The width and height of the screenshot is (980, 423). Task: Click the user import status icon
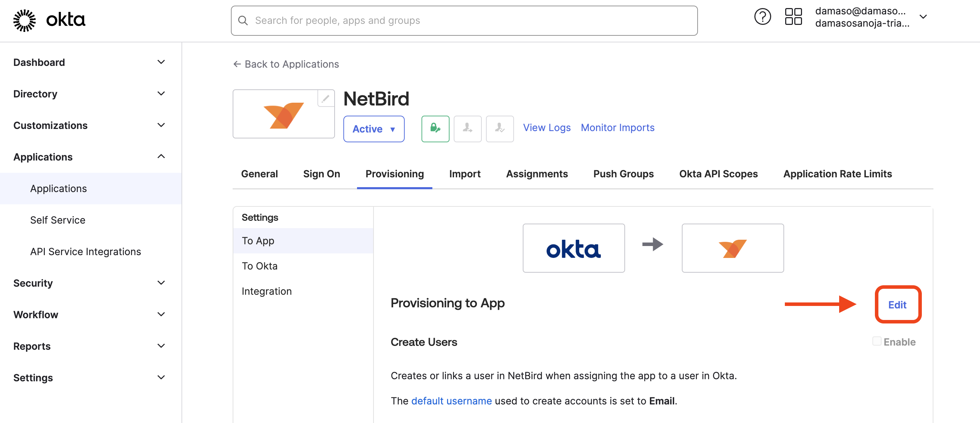tap(500, 129)
